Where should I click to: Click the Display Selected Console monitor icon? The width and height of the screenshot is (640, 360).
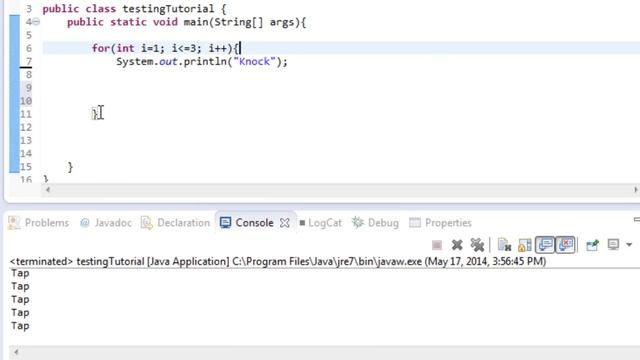coord(613,245)
